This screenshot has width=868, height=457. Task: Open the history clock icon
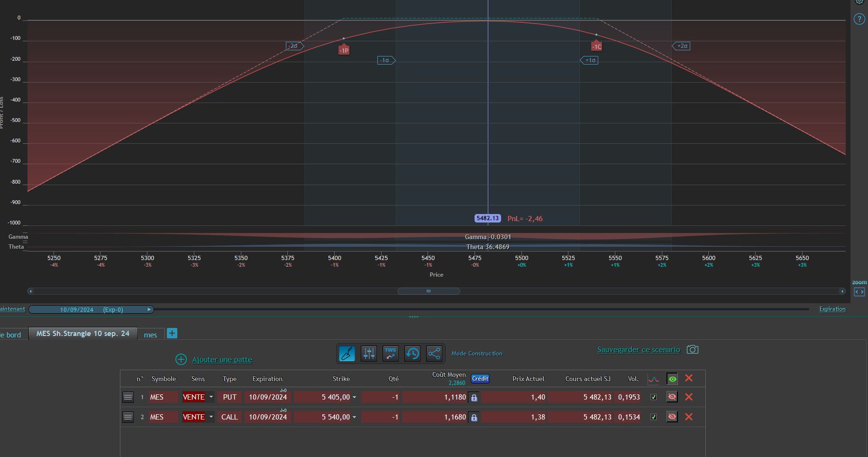coord(412,354)
